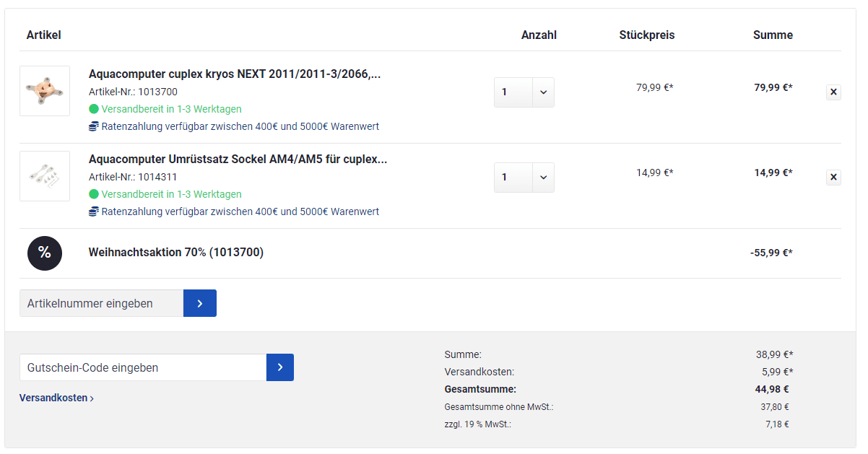Viewport: 868px width, 454px height.
Task: Click the Anzahl column header
Action: click(539, 35)
